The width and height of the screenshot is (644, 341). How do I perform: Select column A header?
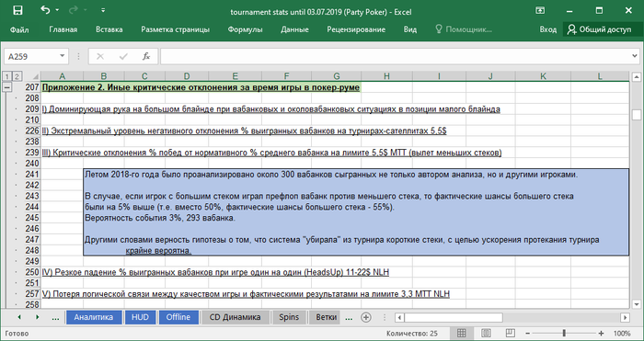(62, 76)
